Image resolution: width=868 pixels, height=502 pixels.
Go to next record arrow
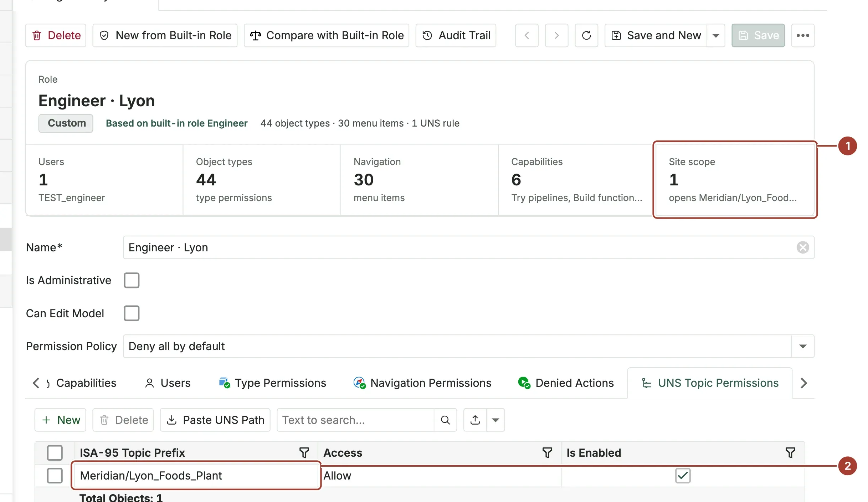[556, 35]
